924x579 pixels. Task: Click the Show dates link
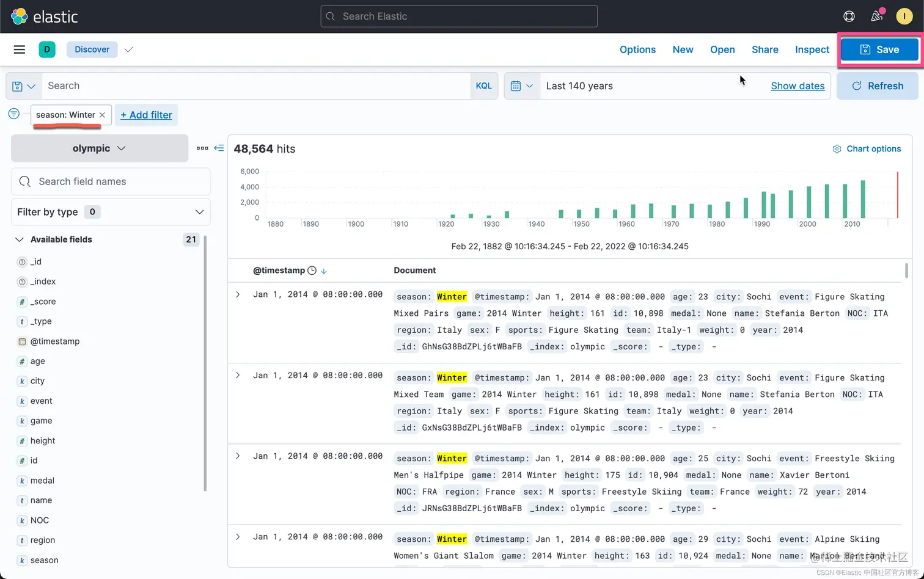pos(798,86)
